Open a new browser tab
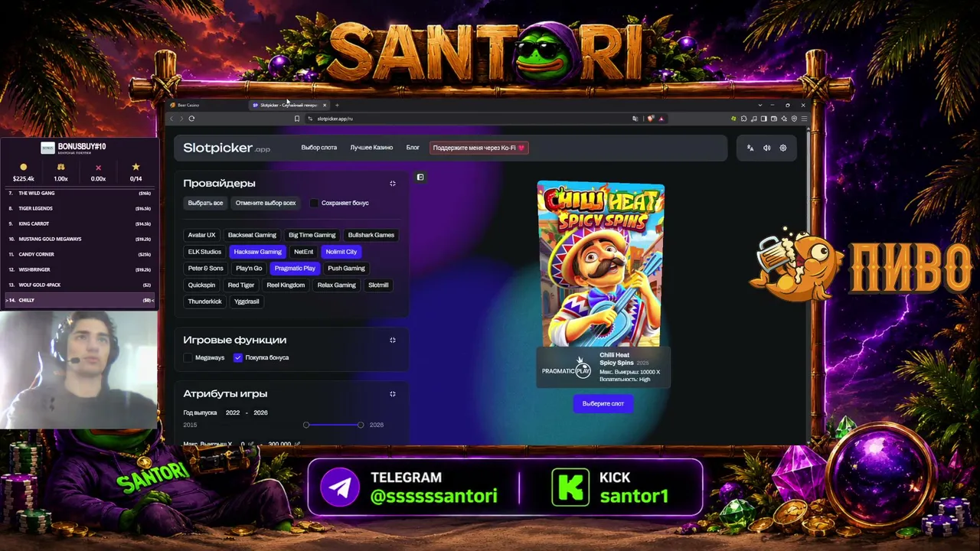The width and height of the screenshot is (980, 551). tap(337, 105)
